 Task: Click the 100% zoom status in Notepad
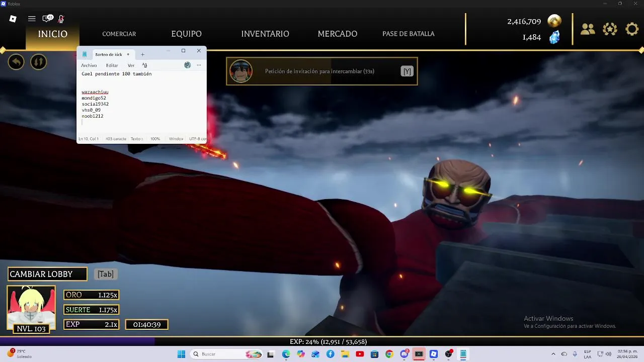click(x=155, y=139)
